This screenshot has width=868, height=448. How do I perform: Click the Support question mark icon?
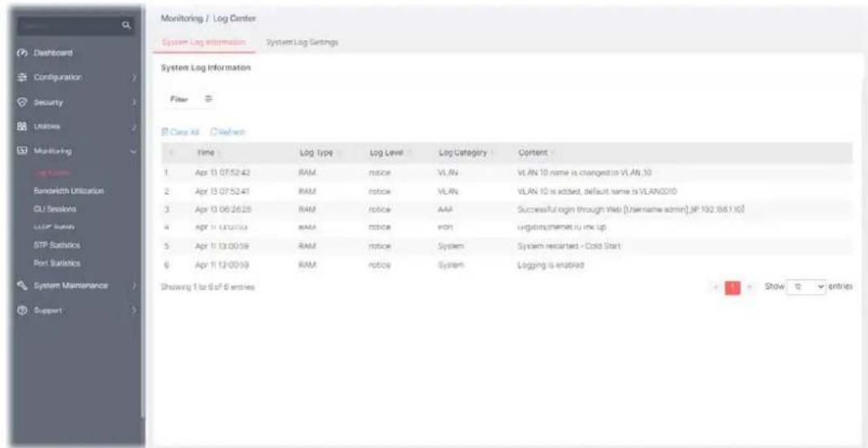(24, 310)
